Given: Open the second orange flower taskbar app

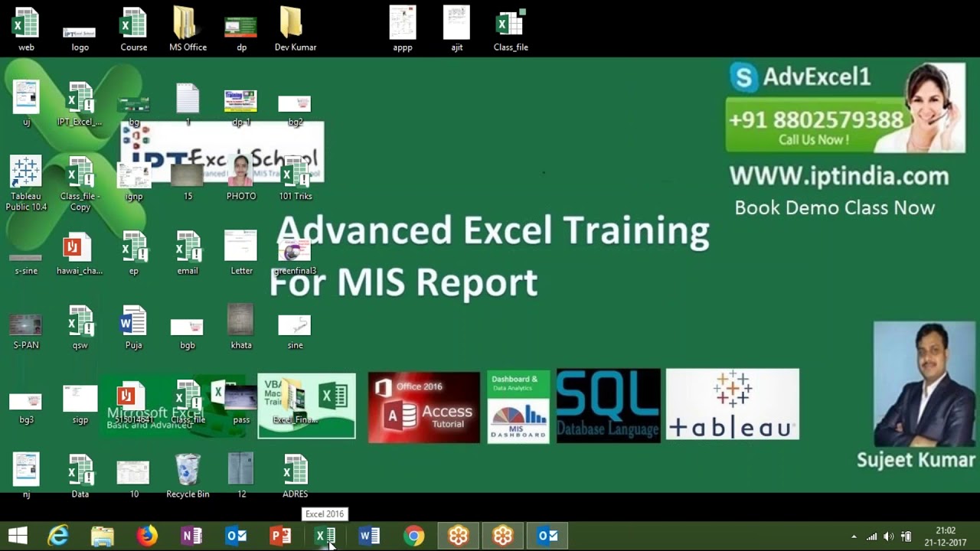Looking at the screenshot, I should click(502, 536).
